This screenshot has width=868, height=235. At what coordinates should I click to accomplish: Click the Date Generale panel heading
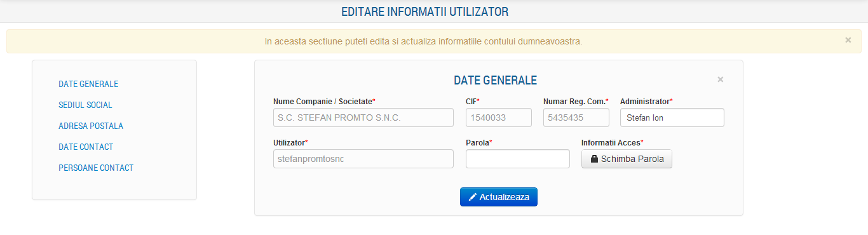tap(495, 80)
